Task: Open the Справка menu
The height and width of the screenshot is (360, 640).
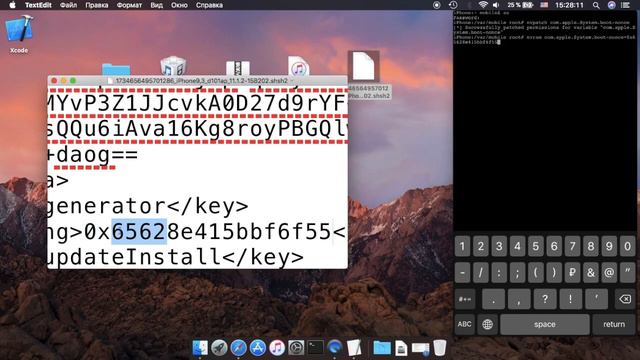Action: (x=209, y=5)
